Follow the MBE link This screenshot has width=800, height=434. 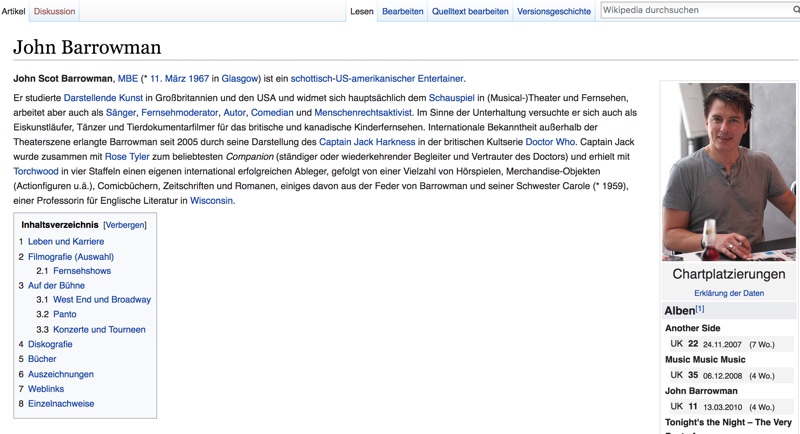128,79
